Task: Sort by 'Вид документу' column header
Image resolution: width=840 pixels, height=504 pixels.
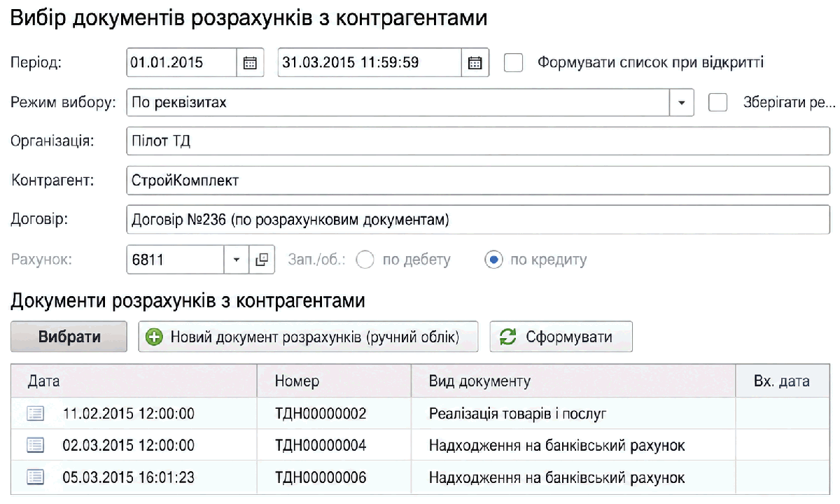Action: [573, 381]
